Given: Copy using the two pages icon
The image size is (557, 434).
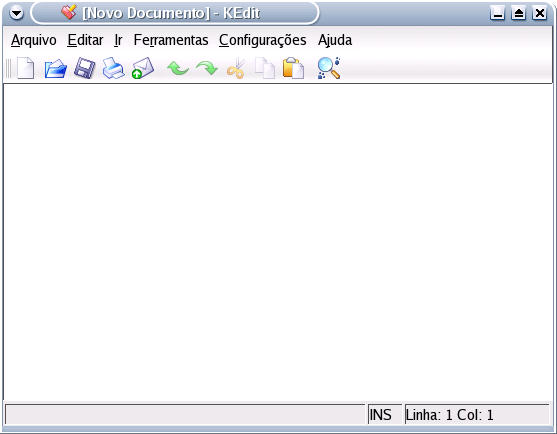Looking at the screenshot, I should [x=265, y=68].
